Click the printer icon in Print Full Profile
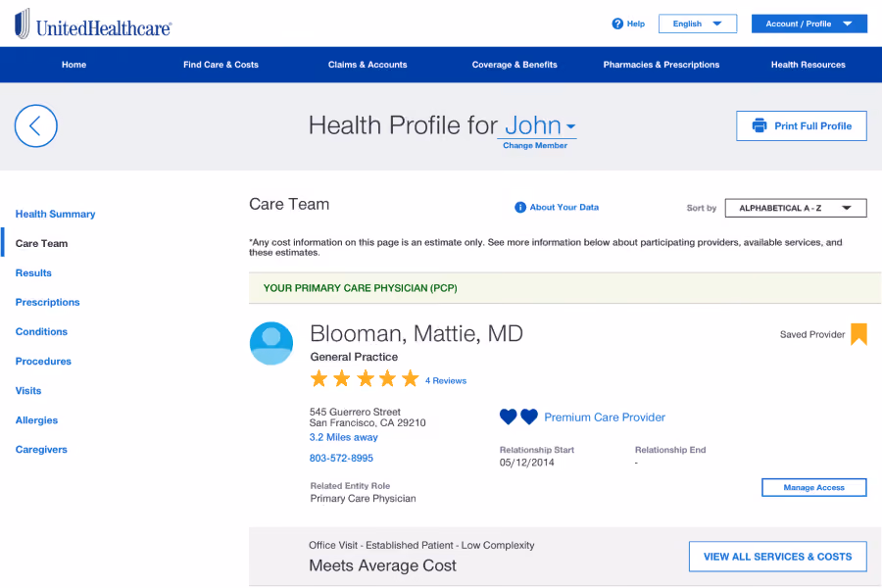This screenshot has width=882, height=588. (x=759, y=125)
